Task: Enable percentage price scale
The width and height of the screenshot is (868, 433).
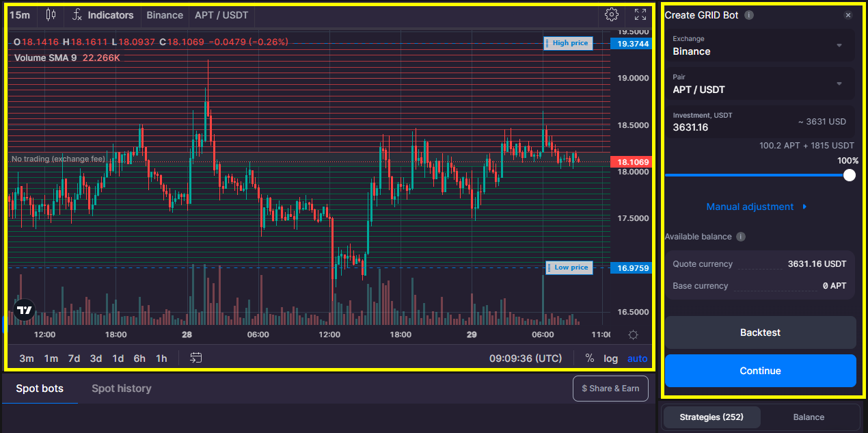Action: click(588, 358)
